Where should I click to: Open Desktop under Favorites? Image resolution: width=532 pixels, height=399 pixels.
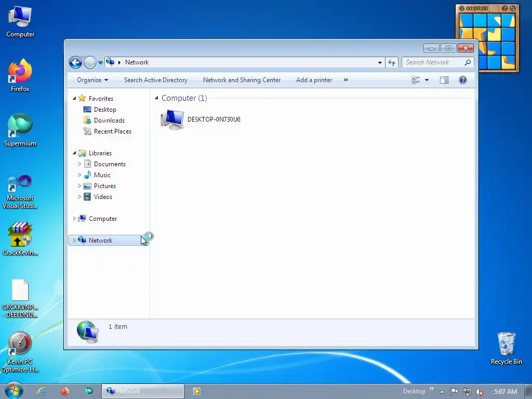coord(105,110)
